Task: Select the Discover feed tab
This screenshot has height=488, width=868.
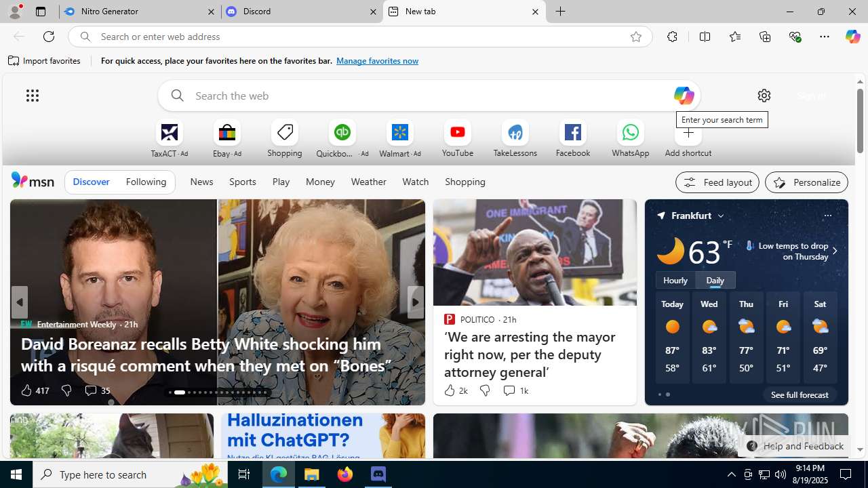Action: [91, 182]
